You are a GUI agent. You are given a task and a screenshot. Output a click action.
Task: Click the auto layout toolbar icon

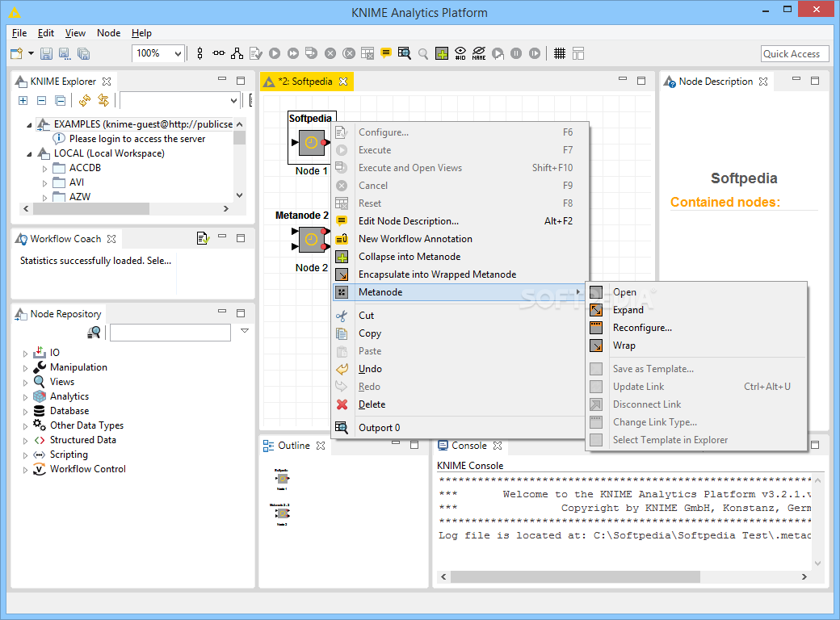pos(237,53)
